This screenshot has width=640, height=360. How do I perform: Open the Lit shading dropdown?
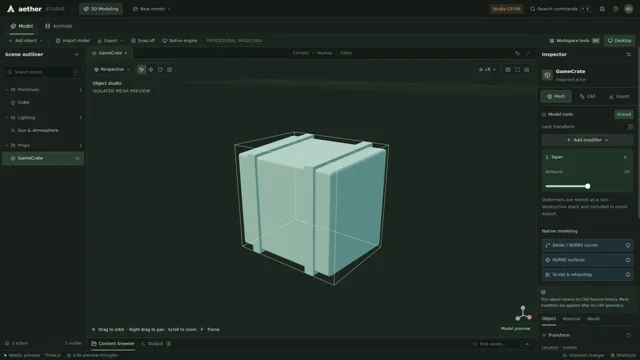click(487, 70)
